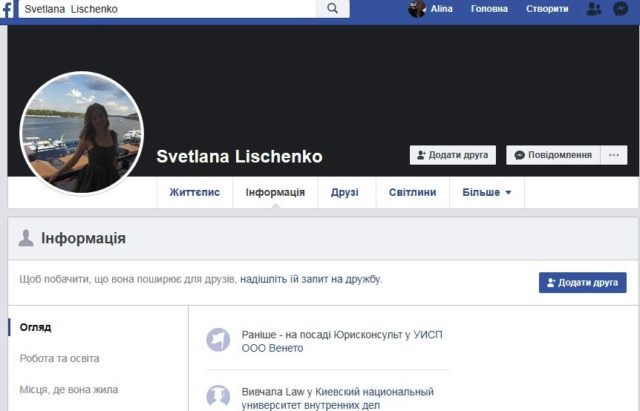Screen dimensions: 640x411
Task: Click the person icon beside Інформація heading
Action: [26, 238]
